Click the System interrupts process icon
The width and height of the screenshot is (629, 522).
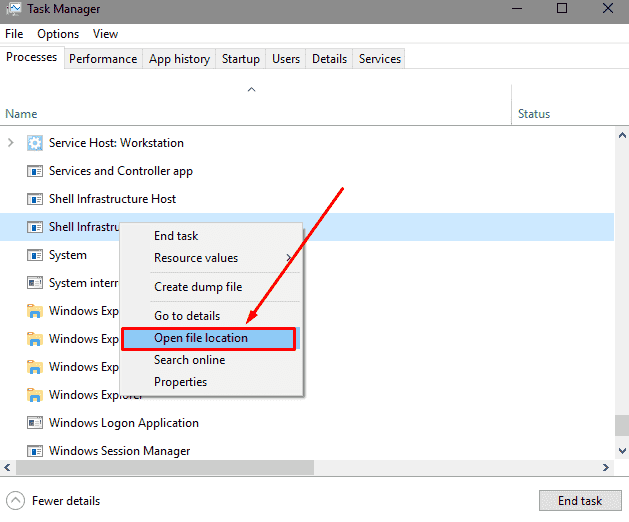tap(35, 283)
